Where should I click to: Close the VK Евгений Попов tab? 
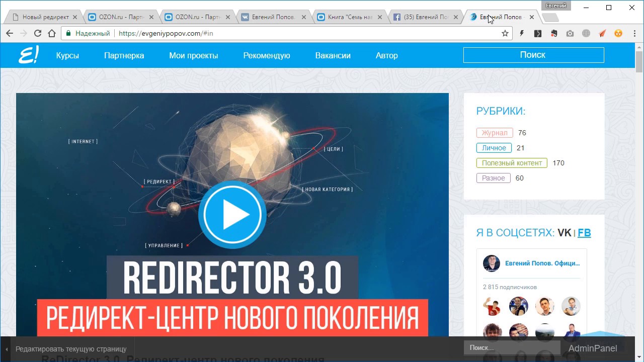point(304,17)
